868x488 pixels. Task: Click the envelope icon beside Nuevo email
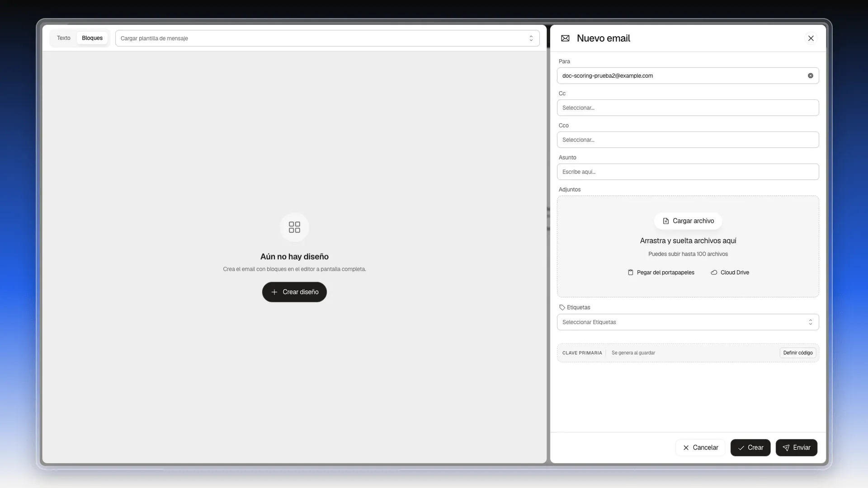pos(565,38)
